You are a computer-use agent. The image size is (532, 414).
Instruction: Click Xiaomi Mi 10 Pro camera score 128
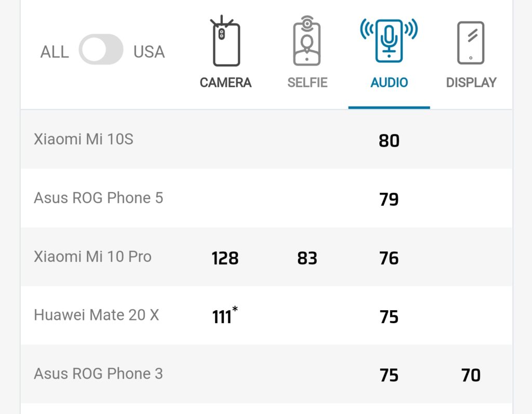pos(225,258)
